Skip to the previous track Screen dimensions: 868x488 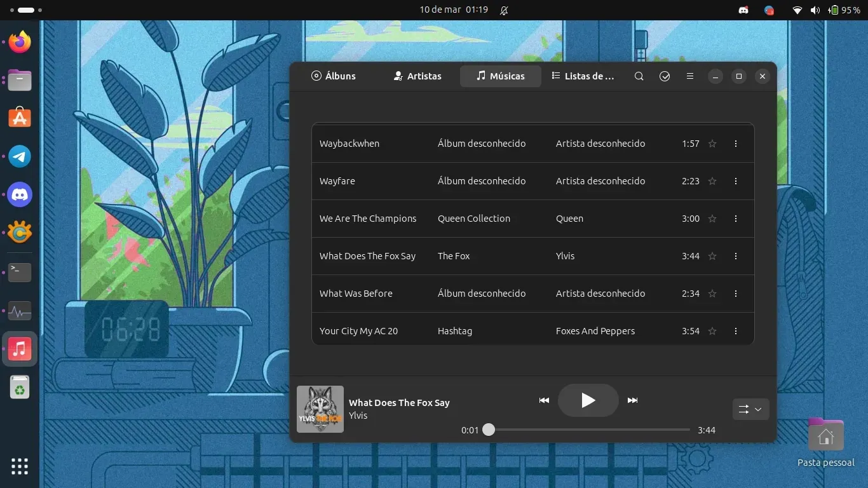pos(544,400)
